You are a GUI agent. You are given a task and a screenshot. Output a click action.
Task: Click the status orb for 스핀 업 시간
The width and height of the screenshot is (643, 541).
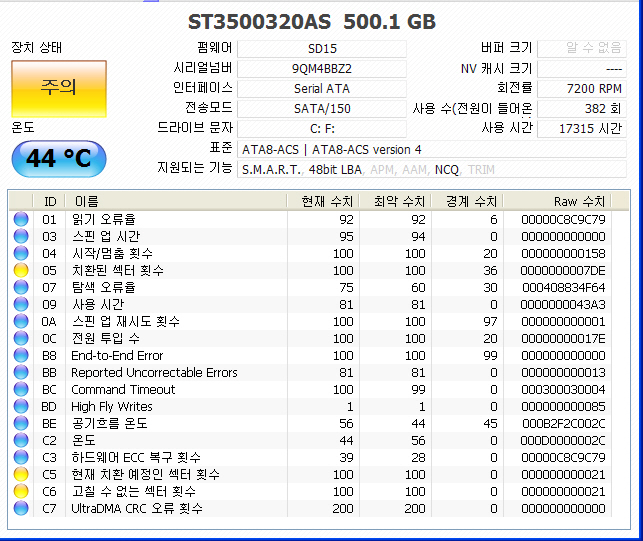pos(21,236)
